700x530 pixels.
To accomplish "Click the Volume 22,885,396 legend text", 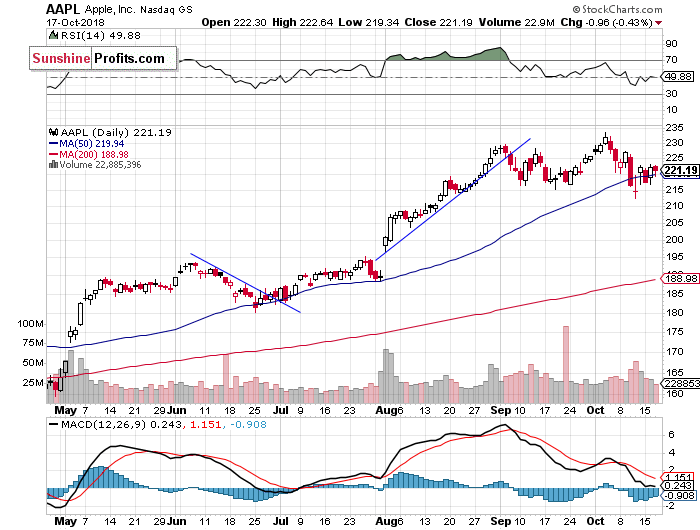I will tap(100, 165).
